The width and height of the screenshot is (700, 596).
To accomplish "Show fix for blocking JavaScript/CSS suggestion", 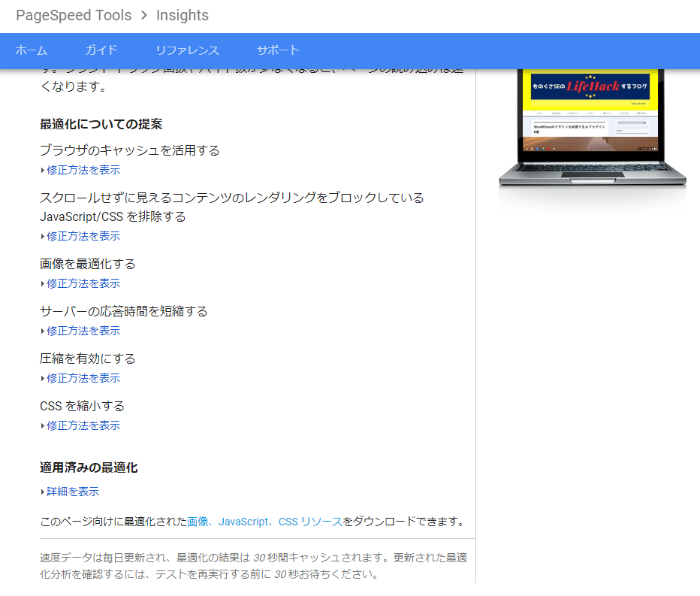I will pos(83,235).
